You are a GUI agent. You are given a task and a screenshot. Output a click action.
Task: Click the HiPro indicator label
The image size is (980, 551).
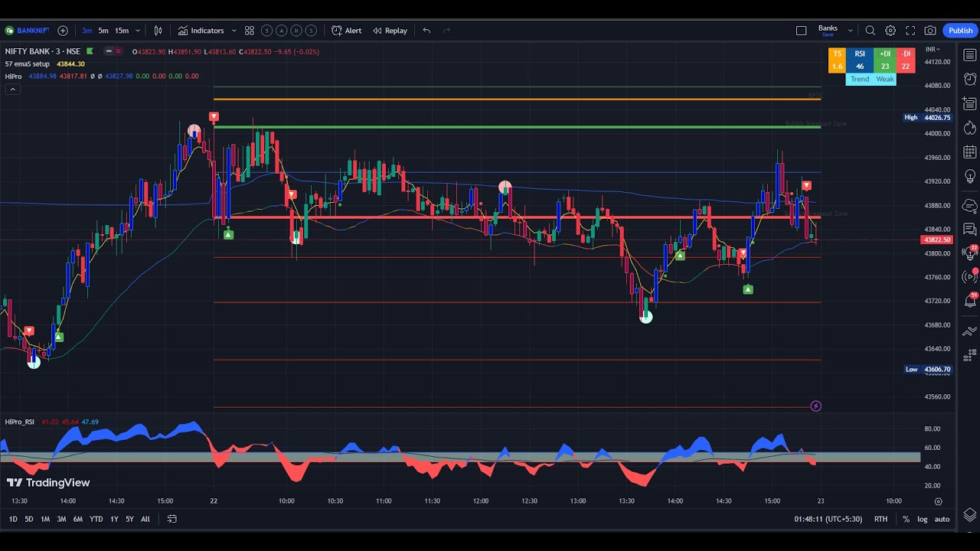[13, 77]
